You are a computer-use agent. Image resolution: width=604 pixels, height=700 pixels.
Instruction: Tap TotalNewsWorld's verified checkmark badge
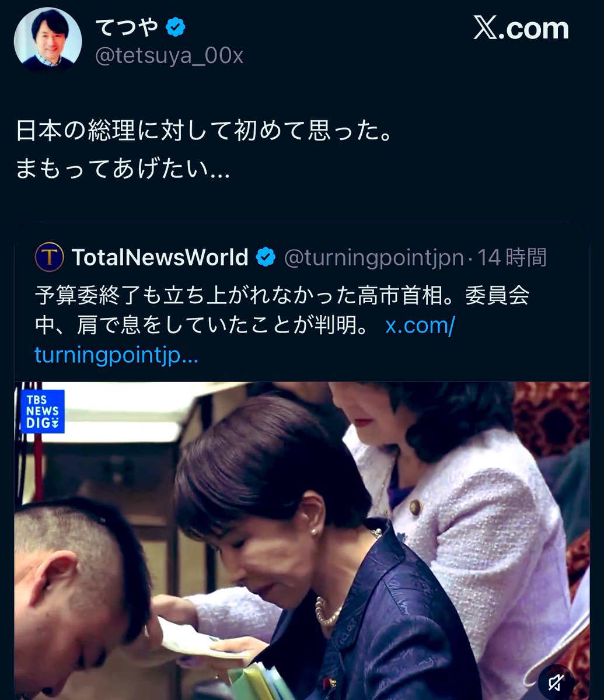click(x=266, y=257)
